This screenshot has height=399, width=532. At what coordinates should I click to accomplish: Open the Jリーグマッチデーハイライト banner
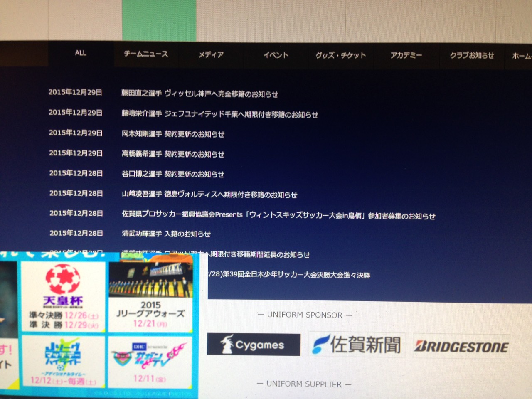[x=63, y=361]
